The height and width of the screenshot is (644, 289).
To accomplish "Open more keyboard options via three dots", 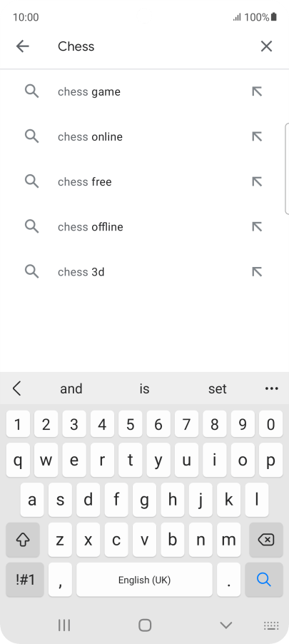I will 272,388.
